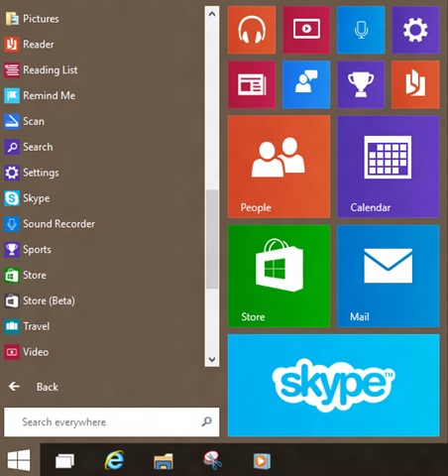Click the scrollbar up arrow

[212, 14]
